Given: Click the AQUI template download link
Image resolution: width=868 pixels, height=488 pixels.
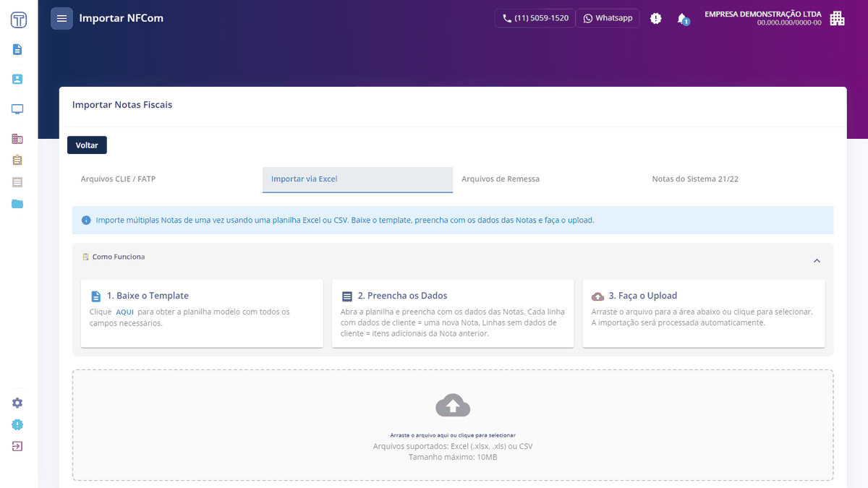Looking at the screenshot, I should [124, 312].
